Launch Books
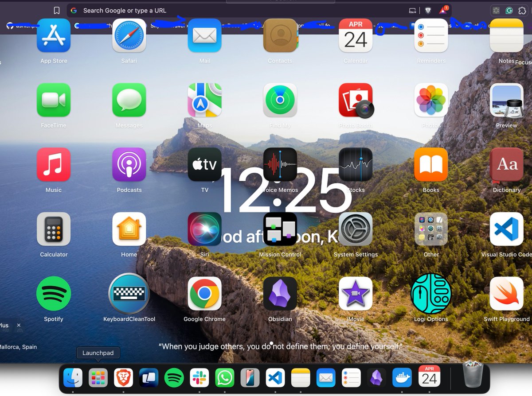532x396 pixels. [431, 164]
